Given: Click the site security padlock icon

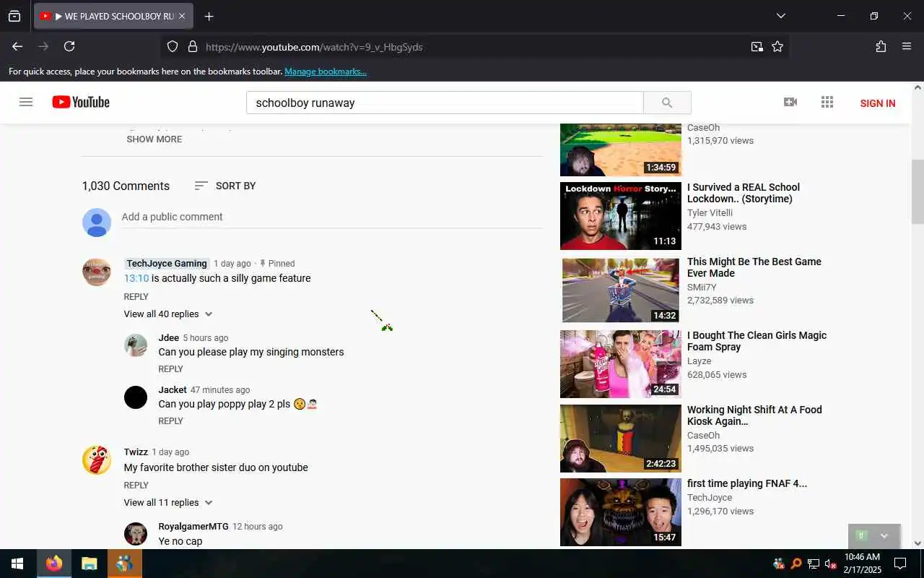Looking at the screenshot, I should [193, 46].
